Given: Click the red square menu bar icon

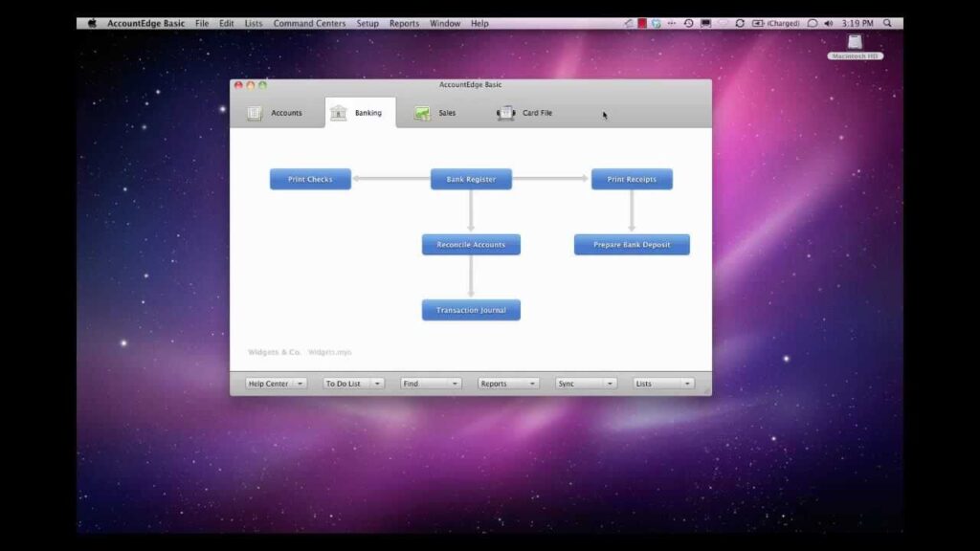Looking at the screenshot, I should (642, 23).
